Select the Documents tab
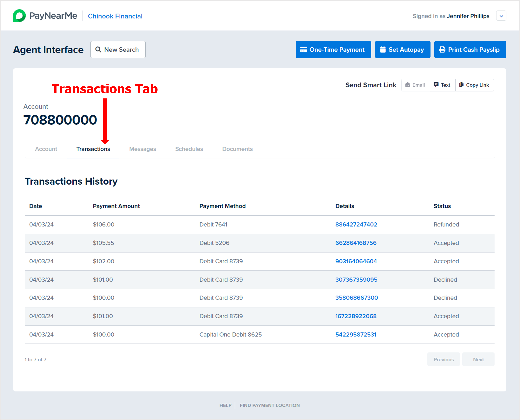The height and width of the screenshot is (420, 520). click(x=237, y=149)
